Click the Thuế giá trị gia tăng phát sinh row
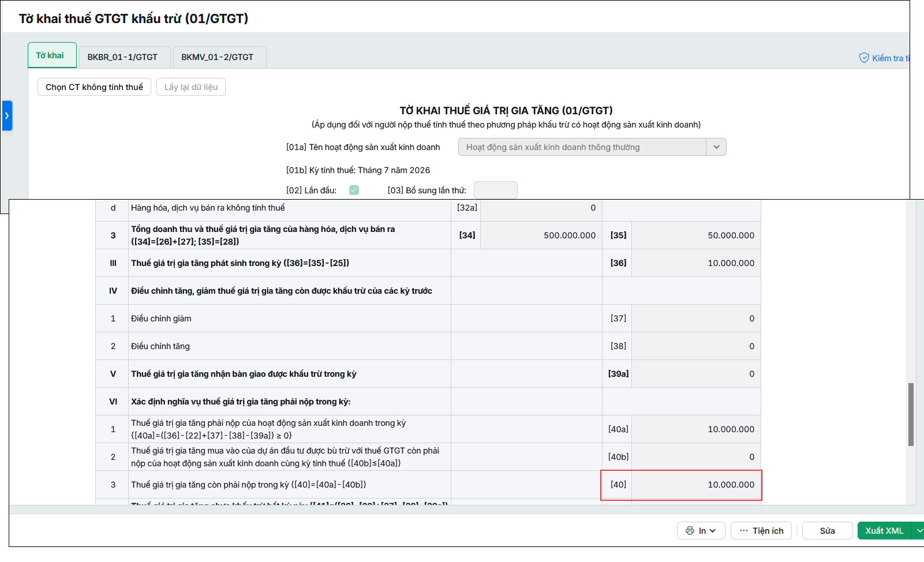This screenshot has height=562, width=924. tap(428, 263)
